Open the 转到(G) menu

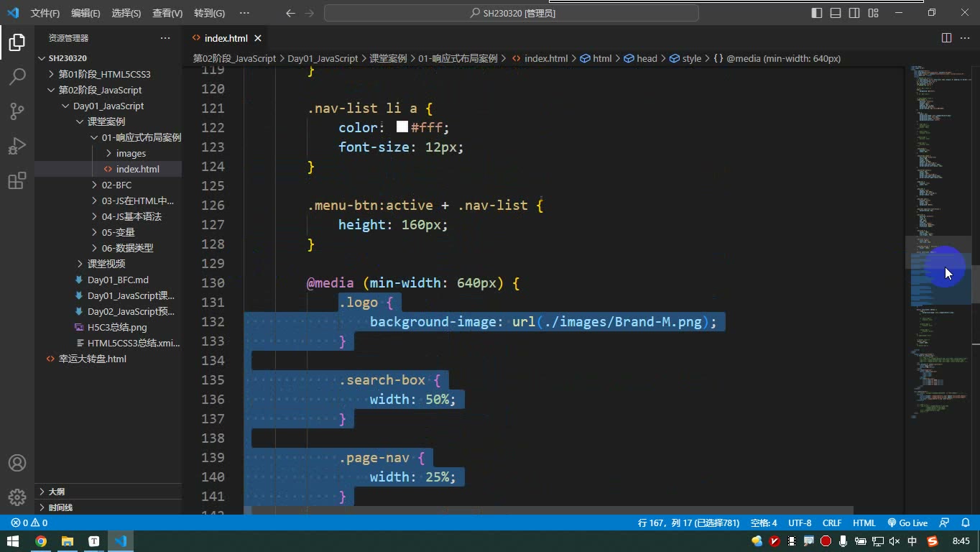(209, 13)
